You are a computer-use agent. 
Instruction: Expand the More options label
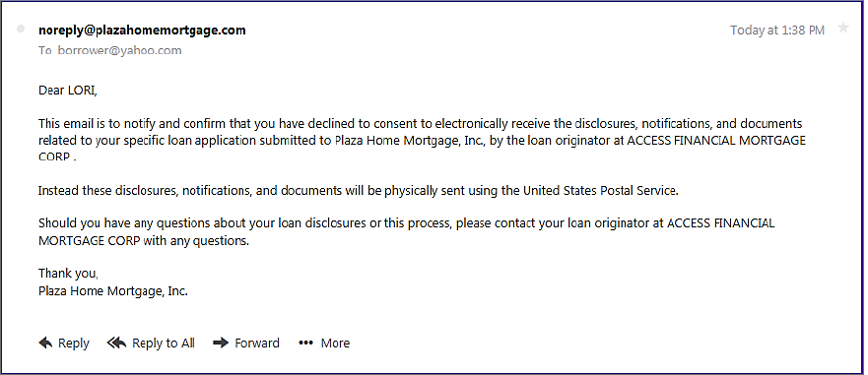(x=335, y=343)
